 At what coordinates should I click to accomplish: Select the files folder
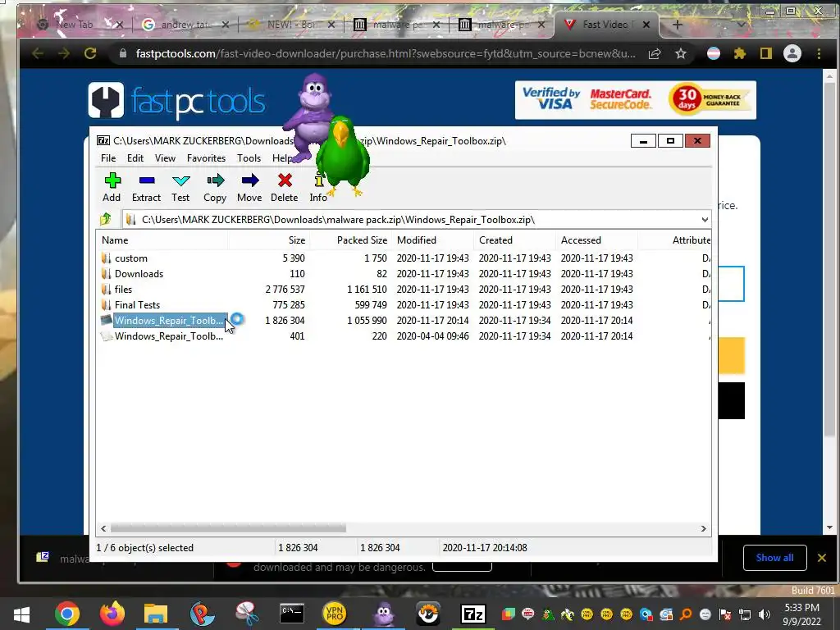123,290
